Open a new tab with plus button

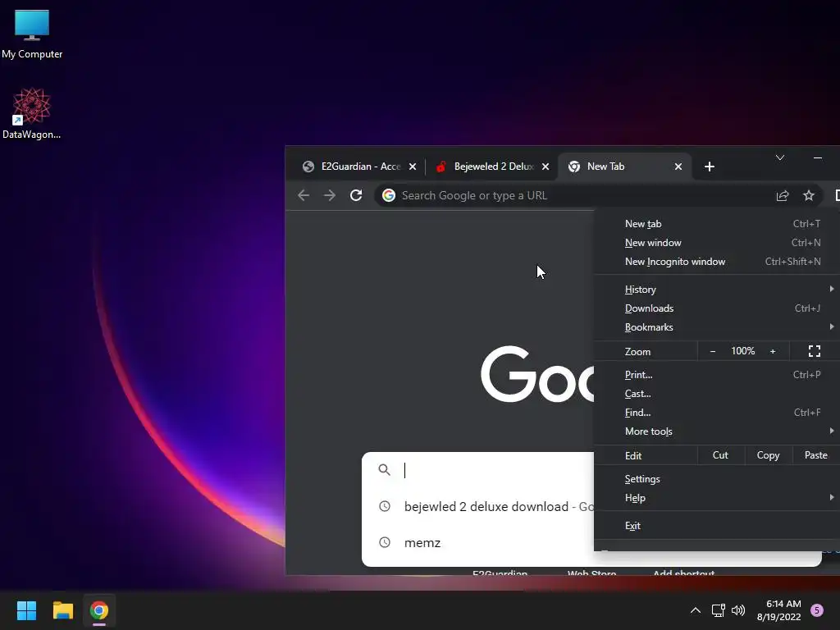click(710, 167)
